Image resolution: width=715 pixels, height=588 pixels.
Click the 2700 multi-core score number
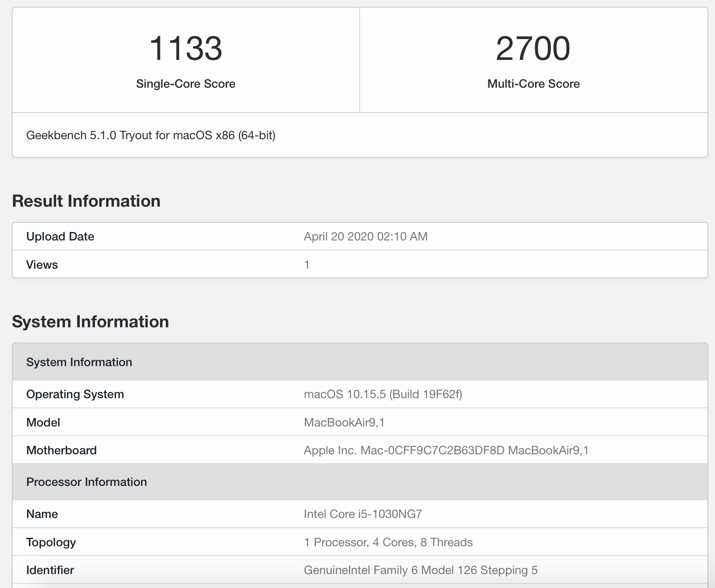click(x=533, y=49)
